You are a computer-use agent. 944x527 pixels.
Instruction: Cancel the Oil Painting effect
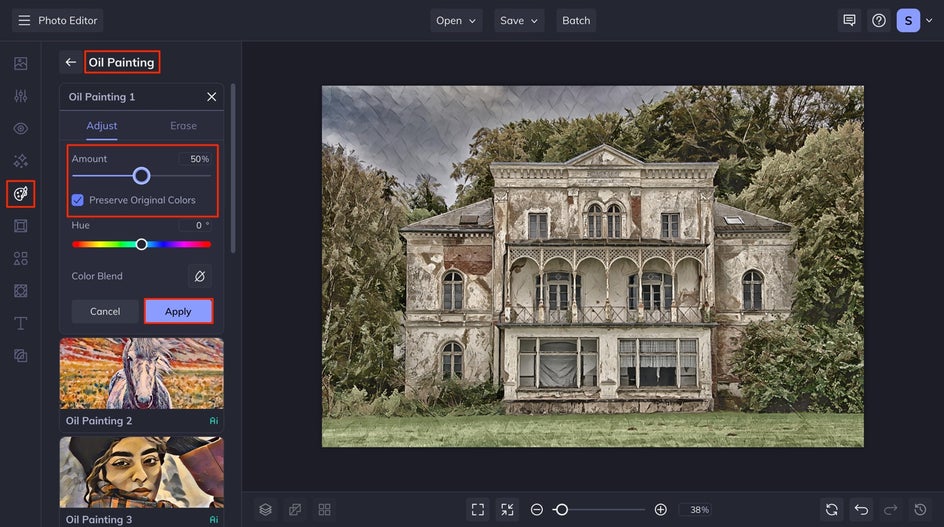click(105, 311)
